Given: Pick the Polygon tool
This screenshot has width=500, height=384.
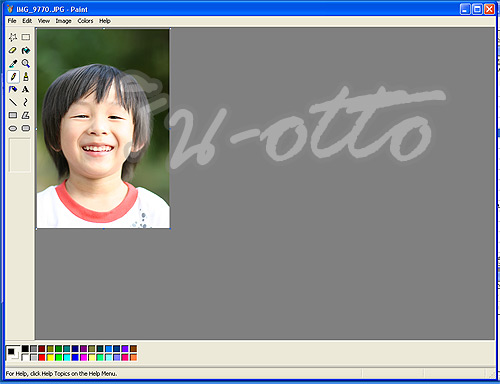Looking at the screenshot, I should click(x=26, y=115).
